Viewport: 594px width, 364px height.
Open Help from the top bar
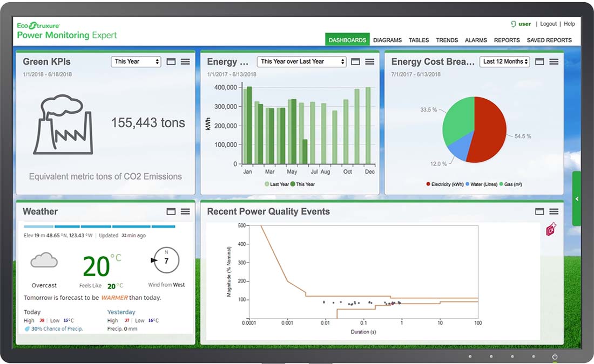point(570,24)
